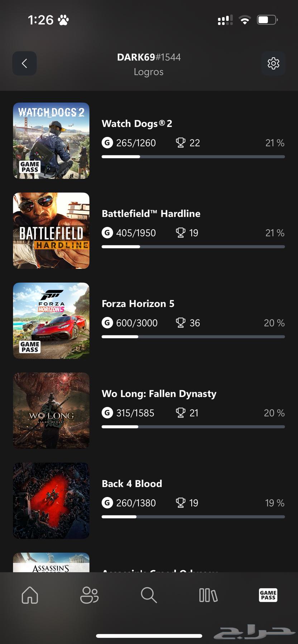Open the partially visible Assassin's Creed cover

(51, 563)
